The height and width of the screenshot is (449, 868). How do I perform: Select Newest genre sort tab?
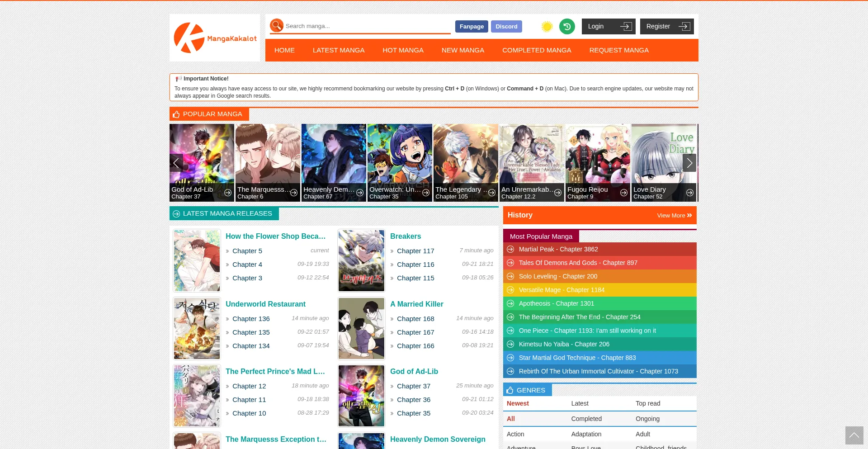(x=518, y=403)
